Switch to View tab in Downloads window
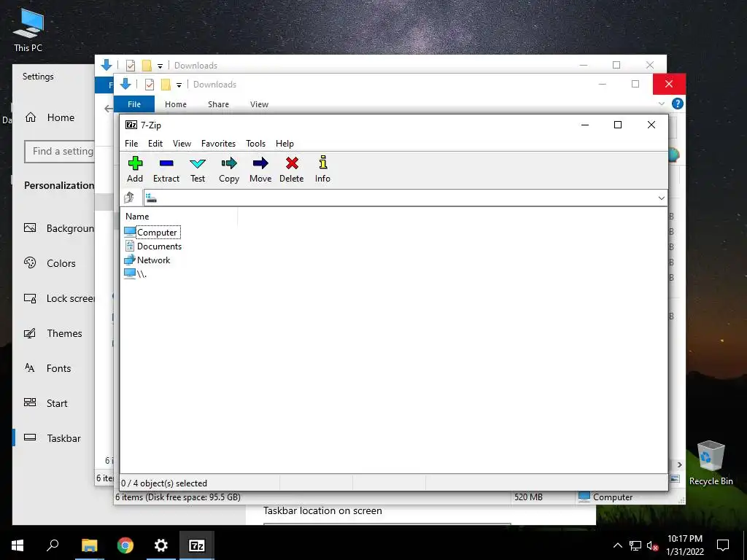The height and width of the screenshot is (560, 747). [x=259, y=104]
